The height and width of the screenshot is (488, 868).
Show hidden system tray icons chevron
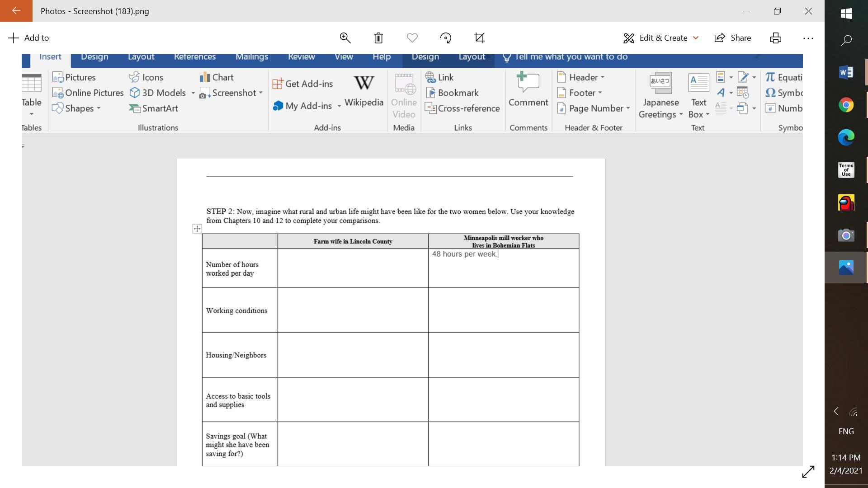(x=836, y=411)
